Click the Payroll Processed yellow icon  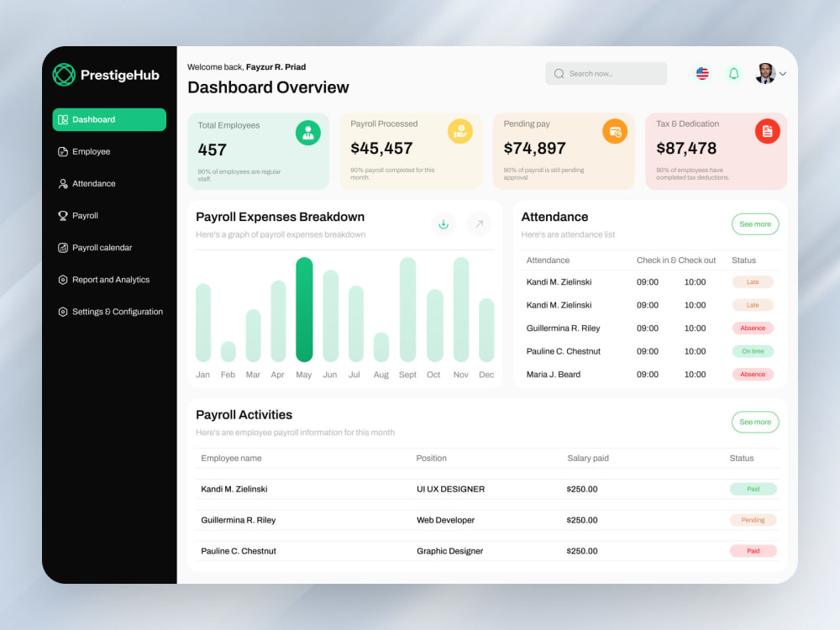[x=460, y=131]
